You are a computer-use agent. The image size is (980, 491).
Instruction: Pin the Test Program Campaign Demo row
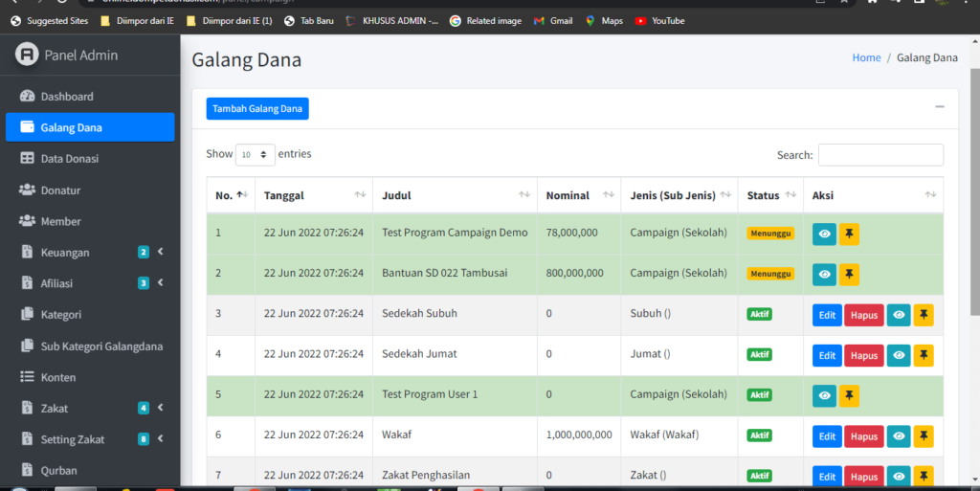pos(849,234)
